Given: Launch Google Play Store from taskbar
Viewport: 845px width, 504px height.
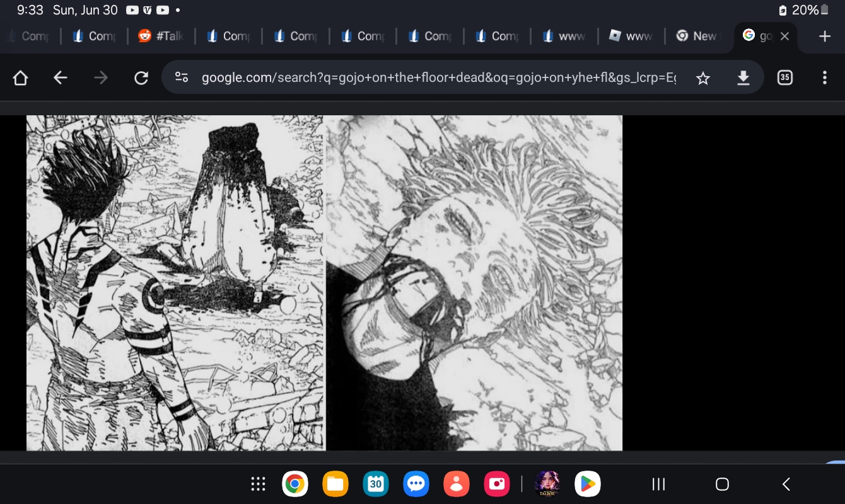Looking at the screenshot, I should click(x=587, y=484).
